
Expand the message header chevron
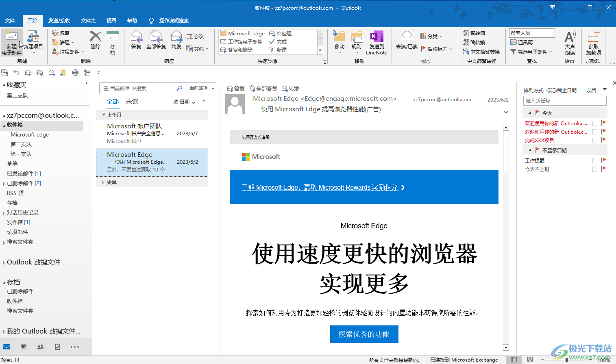pos(506,112)
